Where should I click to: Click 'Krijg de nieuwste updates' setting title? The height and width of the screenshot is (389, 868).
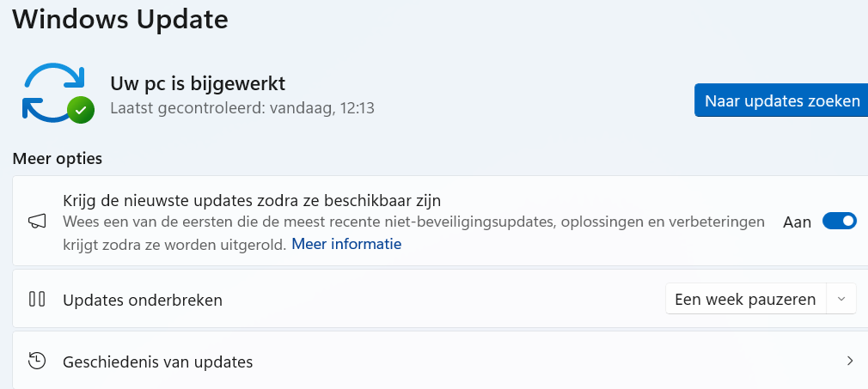(252, 201)
